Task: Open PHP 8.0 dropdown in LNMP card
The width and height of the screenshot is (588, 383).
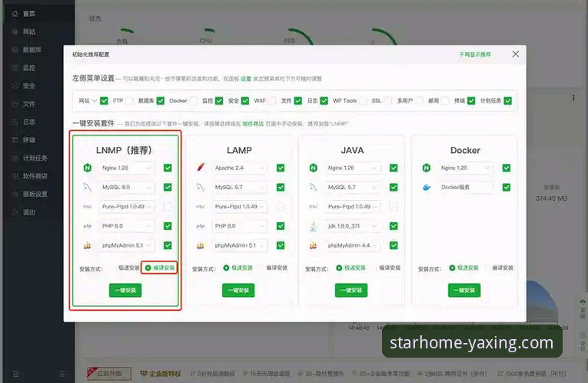Action: [x=127, y=226]
